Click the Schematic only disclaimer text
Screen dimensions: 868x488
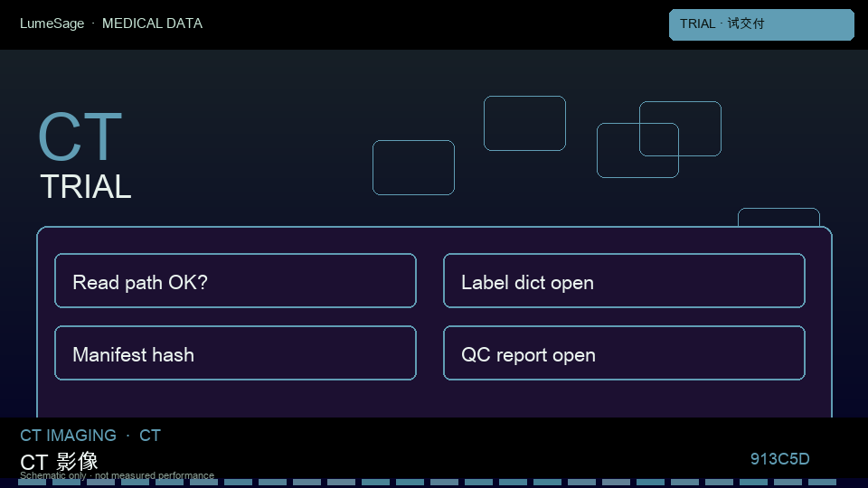point(117,475)
